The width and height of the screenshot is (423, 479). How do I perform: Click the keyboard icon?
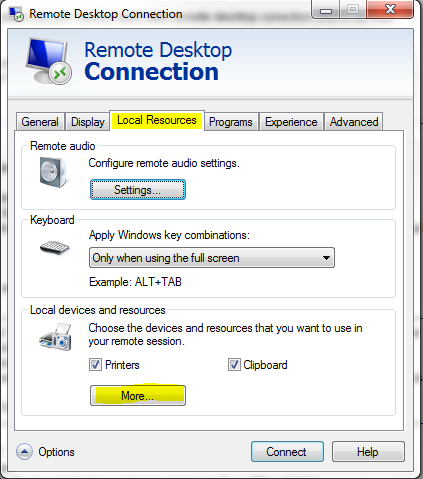pyautogui.click(x=54, y=248)
